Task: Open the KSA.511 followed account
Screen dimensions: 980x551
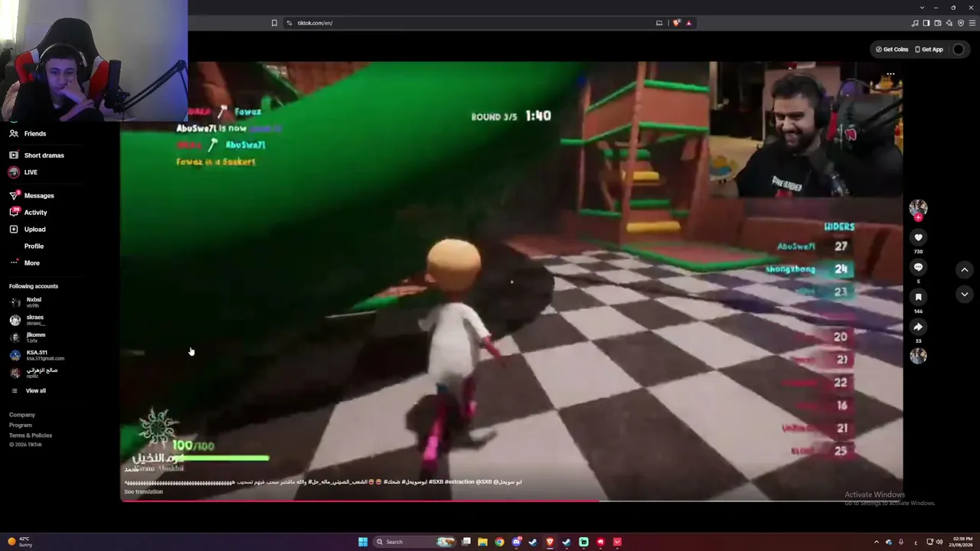Action: (37, 355)
